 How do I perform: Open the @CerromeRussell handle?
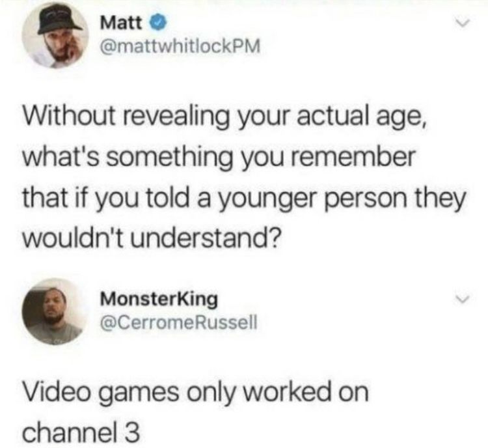178,323
